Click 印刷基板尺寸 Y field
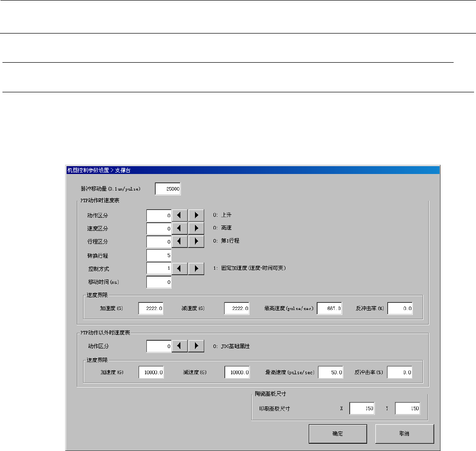Viewport: 476px width, 451px height. [408, 409]
